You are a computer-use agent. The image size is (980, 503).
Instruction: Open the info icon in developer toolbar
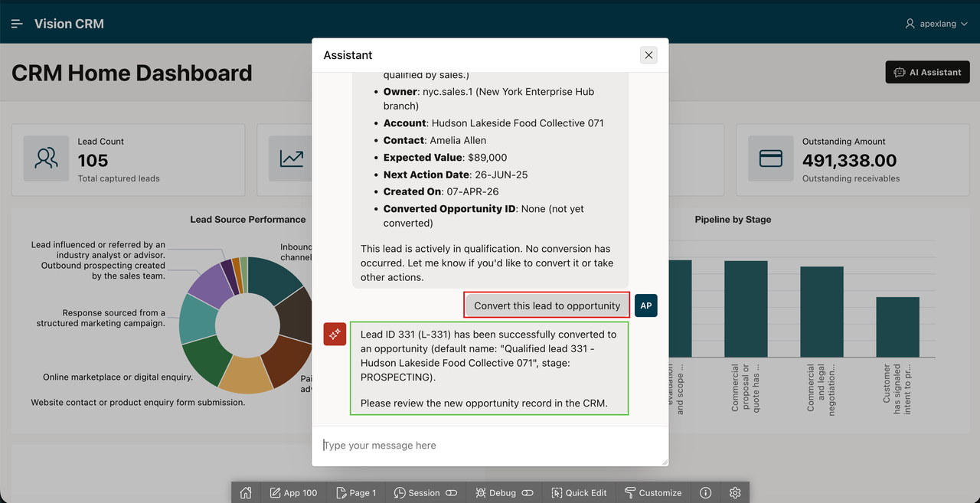click(x=706, y=492)
